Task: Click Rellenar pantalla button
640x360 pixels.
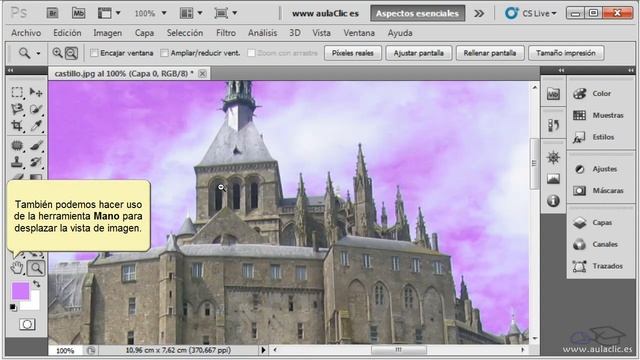Action: coord(490,53)
